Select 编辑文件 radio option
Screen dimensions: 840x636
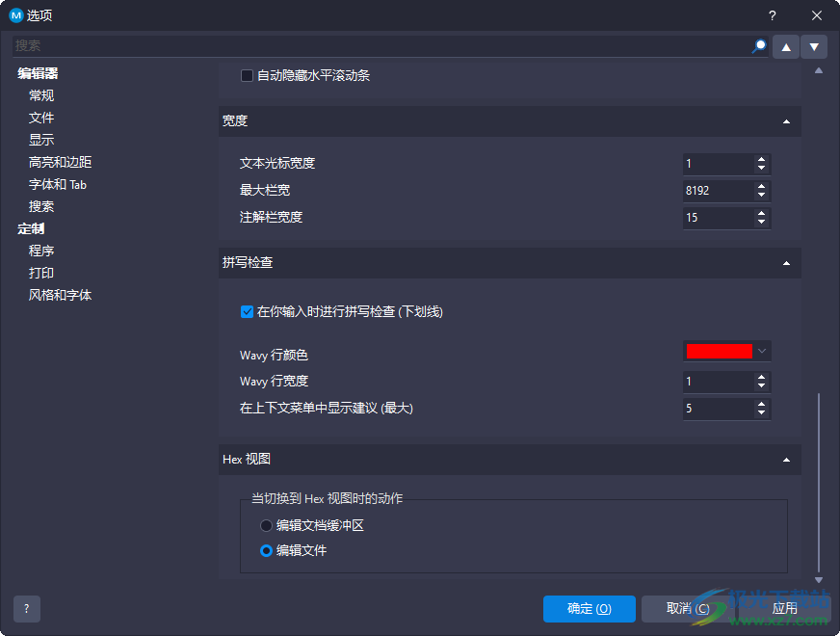point(266,551)
